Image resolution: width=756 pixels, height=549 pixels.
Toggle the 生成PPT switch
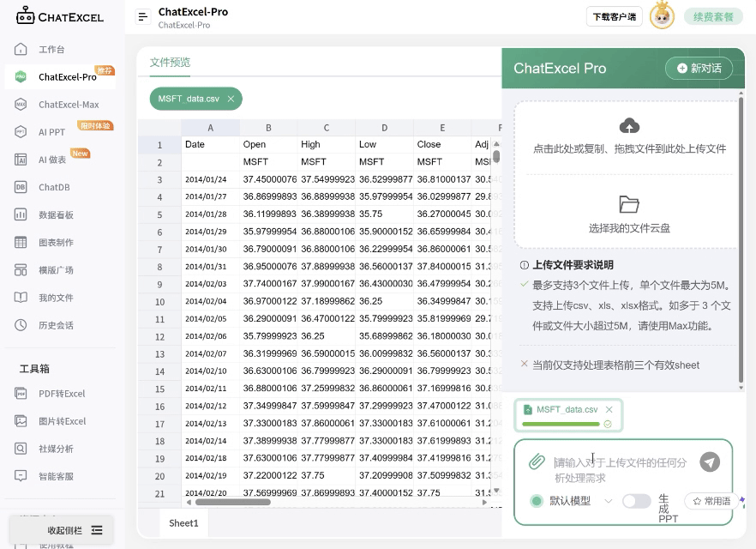(x=636, y=501)
